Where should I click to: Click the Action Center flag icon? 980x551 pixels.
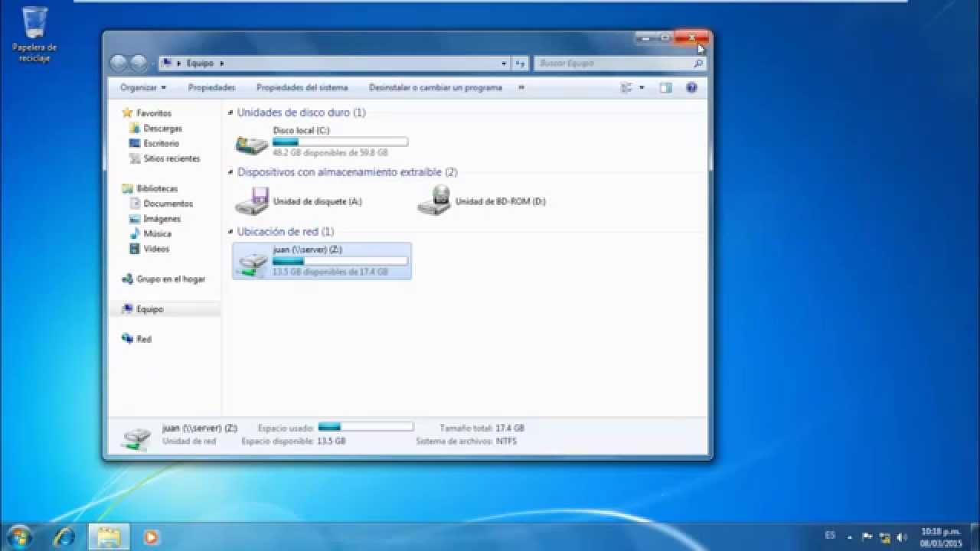(x=867, y=536)
